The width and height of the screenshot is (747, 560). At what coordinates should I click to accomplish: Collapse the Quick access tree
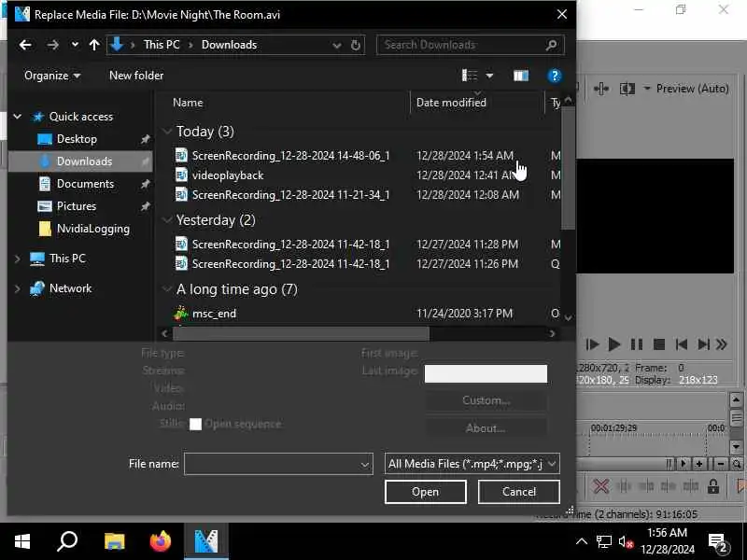[18, 117]
